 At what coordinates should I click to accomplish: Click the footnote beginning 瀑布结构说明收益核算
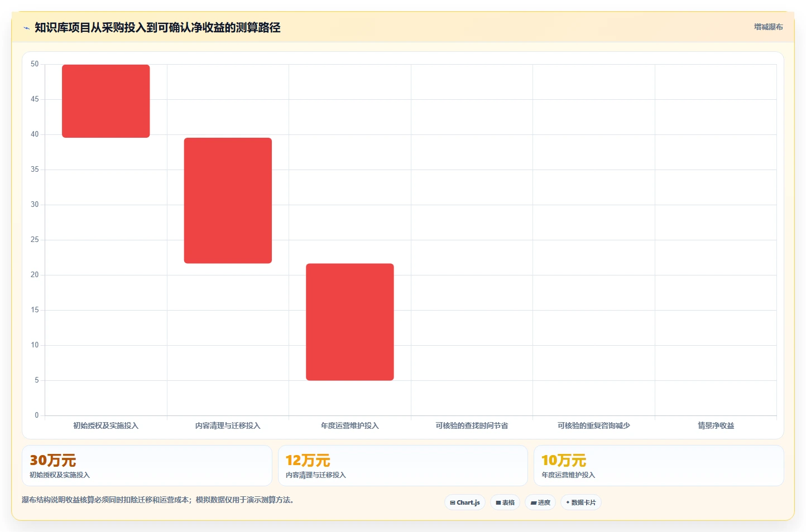point(157,500)
